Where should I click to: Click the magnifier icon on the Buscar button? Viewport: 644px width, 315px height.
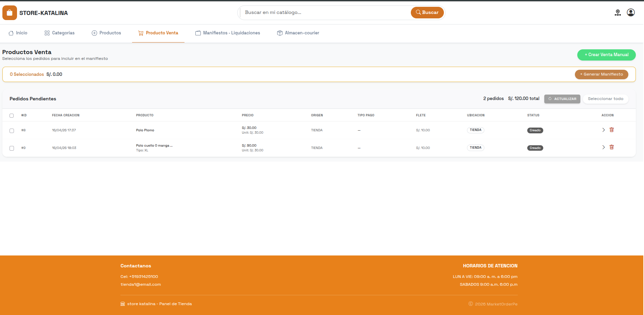[418, 12]
